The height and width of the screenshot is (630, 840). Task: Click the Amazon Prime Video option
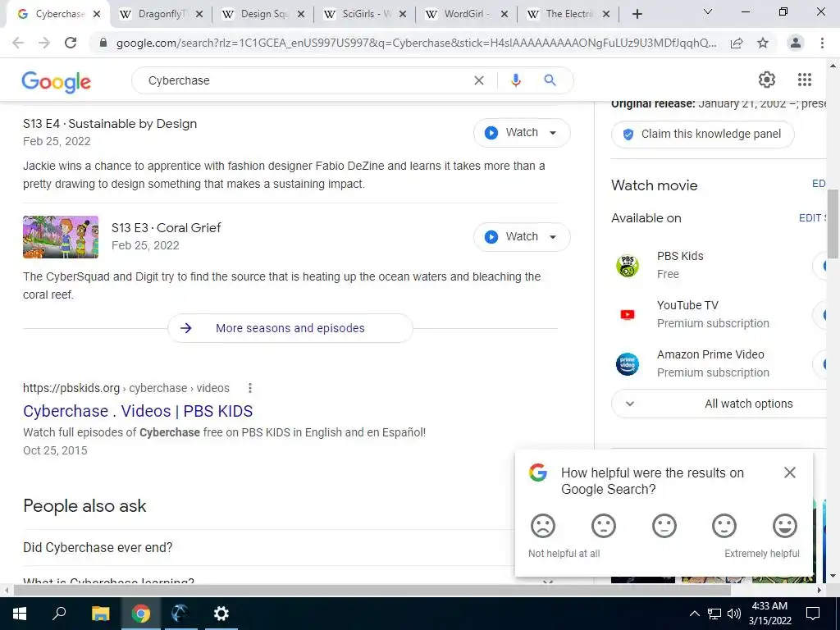pos(720,363)
